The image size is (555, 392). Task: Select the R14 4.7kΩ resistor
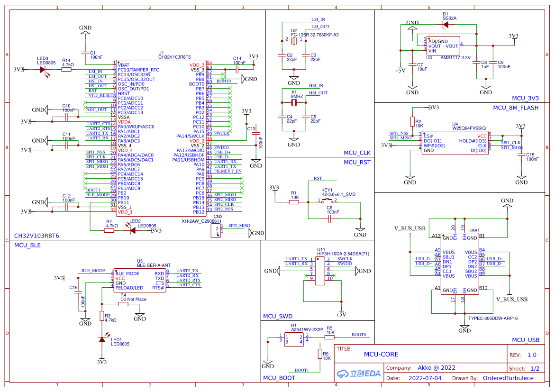coord(66,70)
